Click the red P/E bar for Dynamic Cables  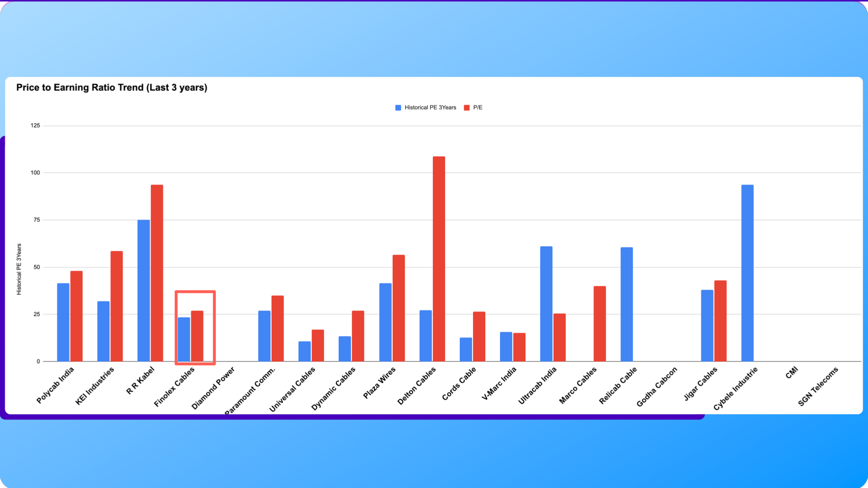click(358, 336)
